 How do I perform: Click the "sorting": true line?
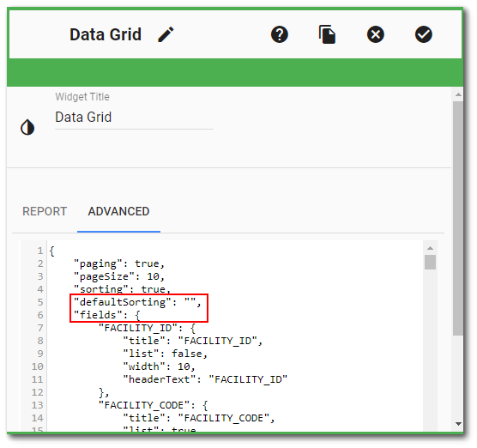tap(123, 289)
